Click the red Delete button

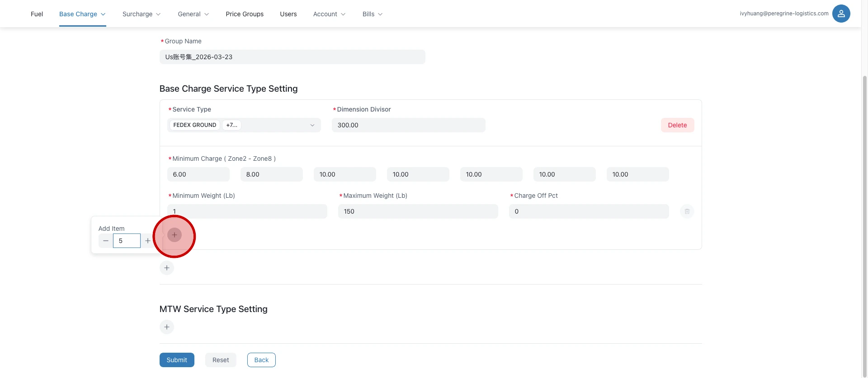tap(677, 125)
